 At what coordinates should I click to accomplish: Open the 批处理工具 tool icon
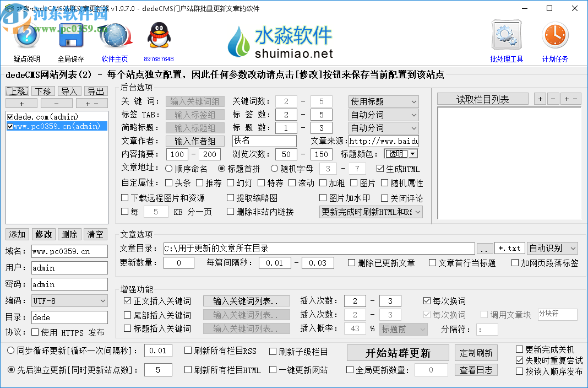pos(506,35)
